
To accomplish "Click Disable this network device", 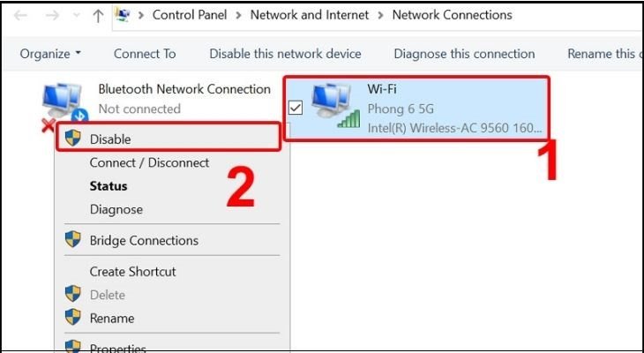I will click(285, 54).
